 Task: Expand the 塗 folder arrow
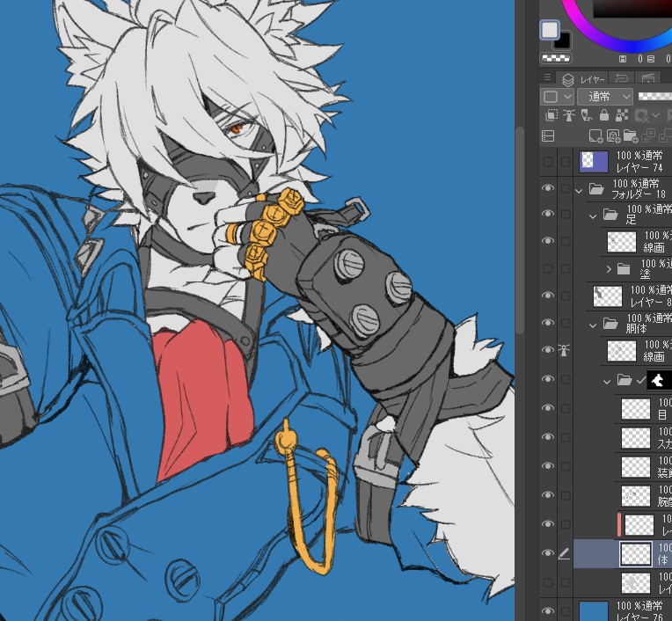(609, 269)
